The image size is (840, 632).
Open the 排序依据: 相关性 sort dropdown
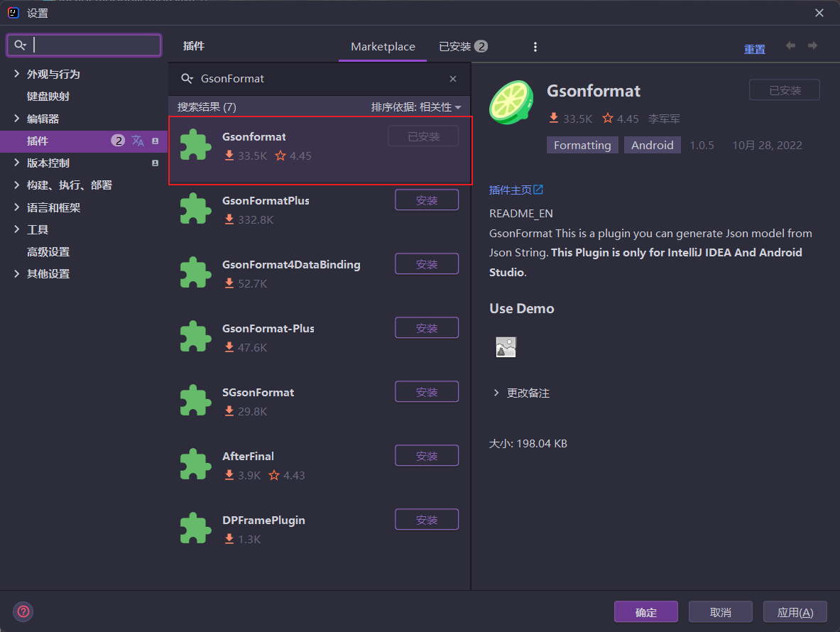pyautogui.click(x=416, y=107)
